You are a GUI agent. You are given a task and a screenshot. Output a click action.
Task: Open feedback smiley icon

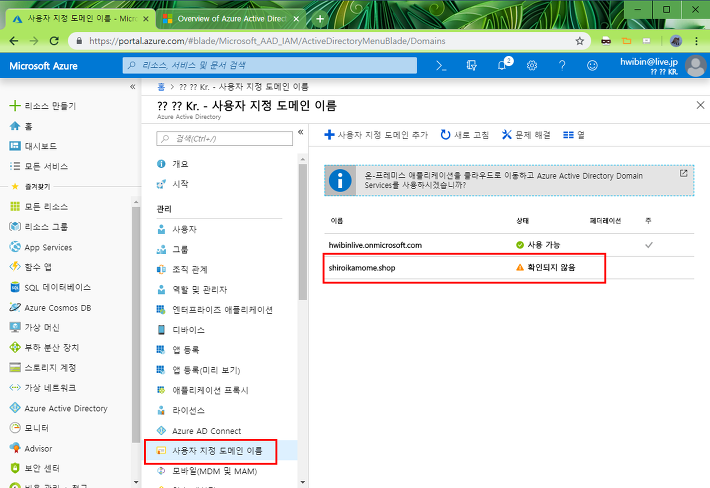[x=592, y=66]
